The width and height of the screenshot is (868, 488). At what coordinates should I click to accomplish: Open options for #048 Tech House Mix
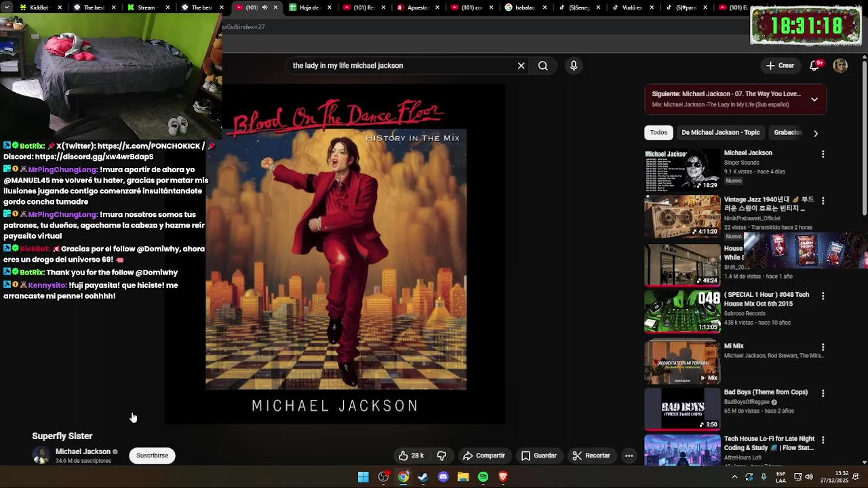click(x=823, y=296)
